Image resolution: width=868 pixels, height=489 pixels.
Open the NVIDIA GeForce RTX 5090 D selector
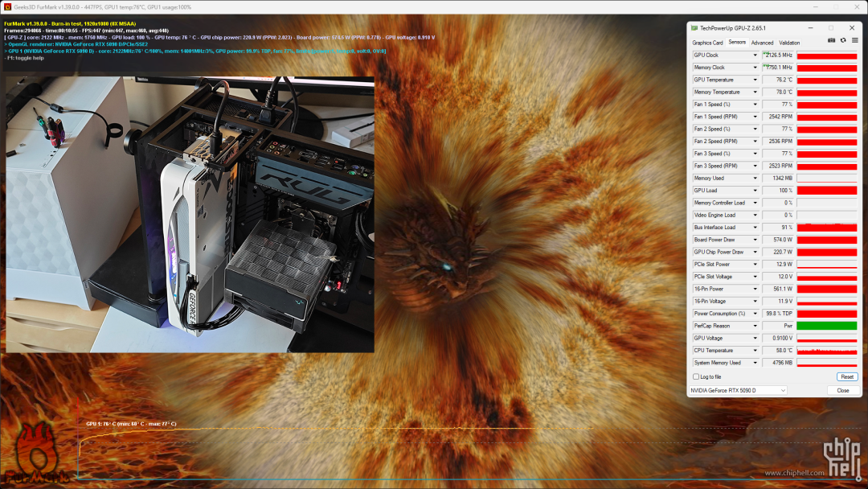(x=738, y=390)
